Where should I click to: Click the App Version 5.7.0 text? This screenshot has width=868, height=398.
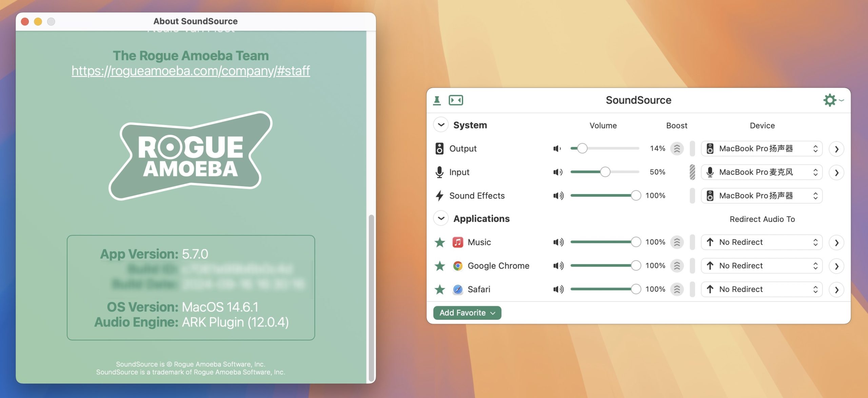click(154, 254)
